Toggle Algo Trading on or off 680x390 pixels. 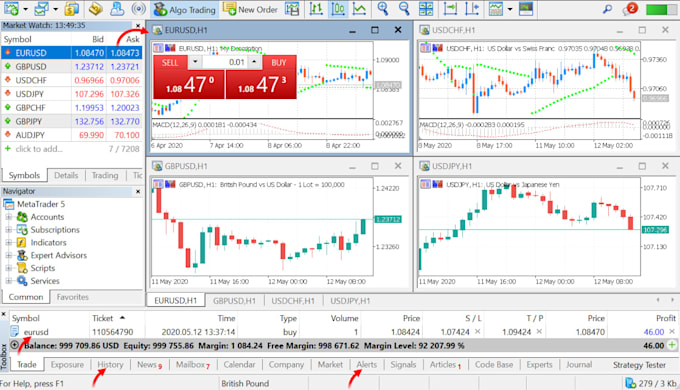185,9
